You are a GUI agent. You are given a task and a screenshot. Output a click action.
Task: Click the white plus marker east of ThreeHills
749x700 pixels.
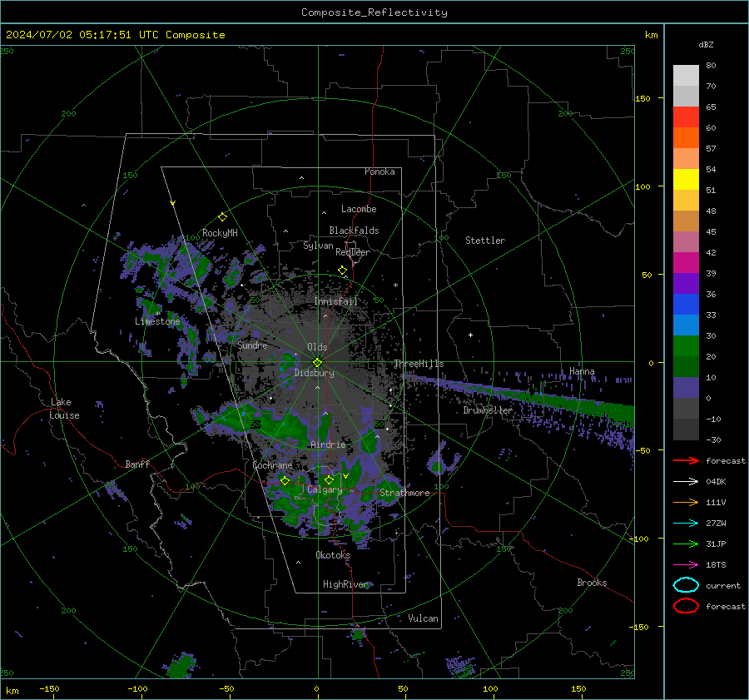pyautogui.click(x=470, y=335)
